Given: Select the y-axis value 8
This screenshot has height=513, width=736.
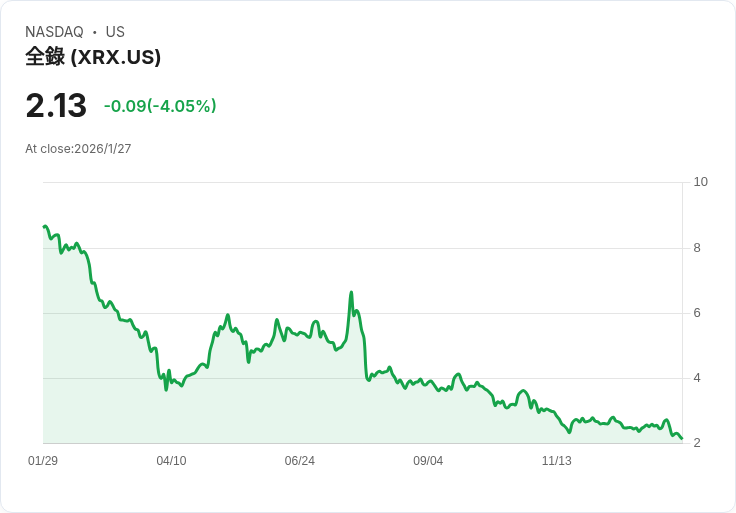Looking at the screenshot, I should pyautogui.click(x=698, y=248).
